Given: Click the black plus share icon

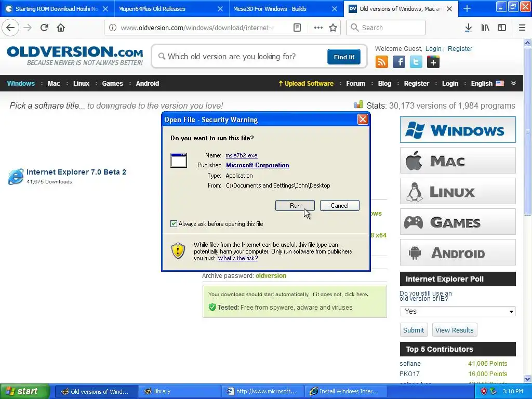Looking at the screenshot, I should coord(433,62).
